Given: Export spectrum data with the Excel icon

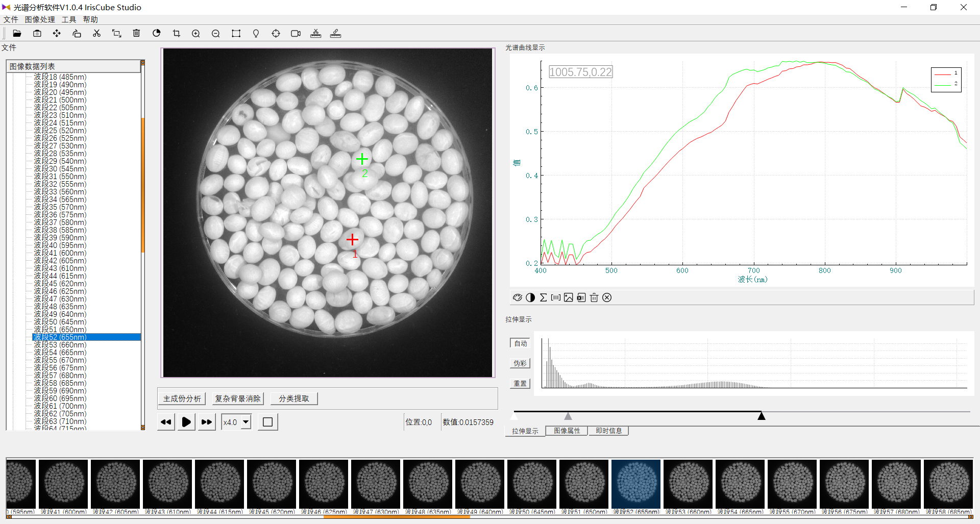Looking at the screenshot, I should tap(581, 297).
